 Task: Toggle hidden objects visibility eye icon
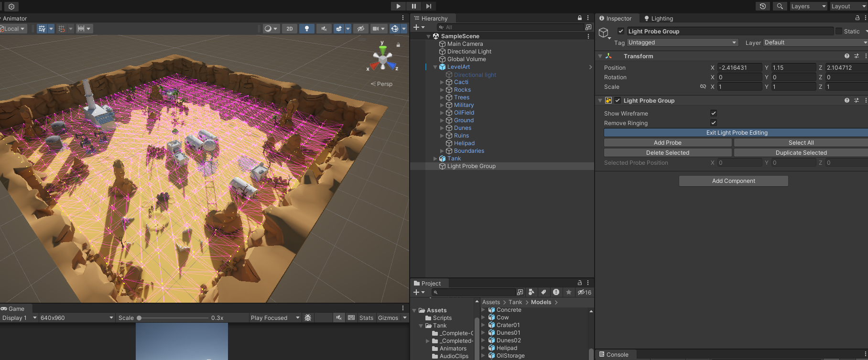tap(361, 29)
